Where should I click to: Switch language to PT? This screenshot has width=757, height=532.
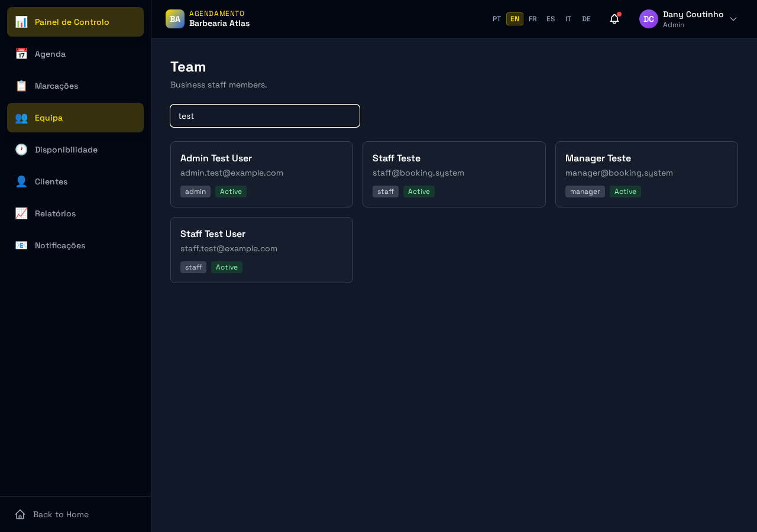coord(497,19)
